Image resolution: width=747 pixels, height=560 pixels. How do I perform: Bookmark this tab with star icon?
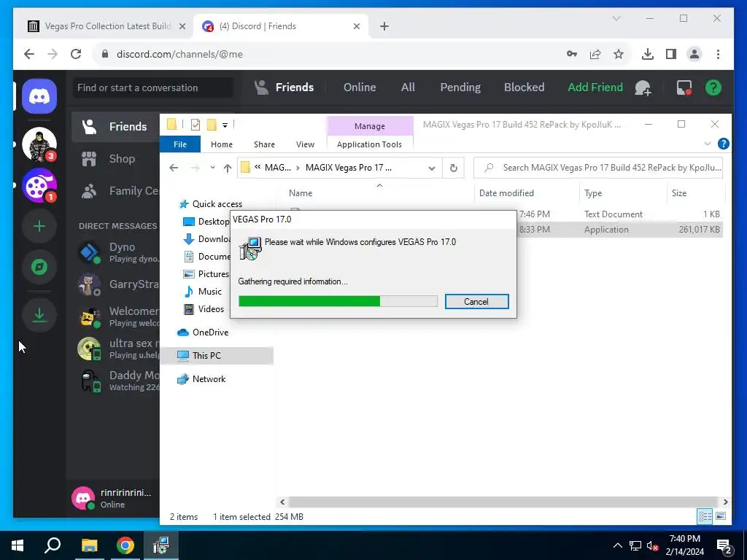[x=619, y=54]
